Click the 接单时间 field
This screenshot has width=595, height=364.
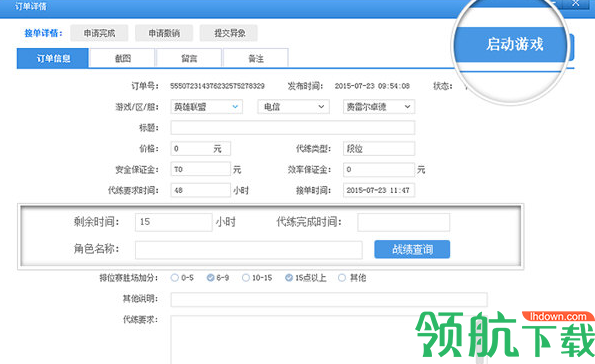[379, 190]
